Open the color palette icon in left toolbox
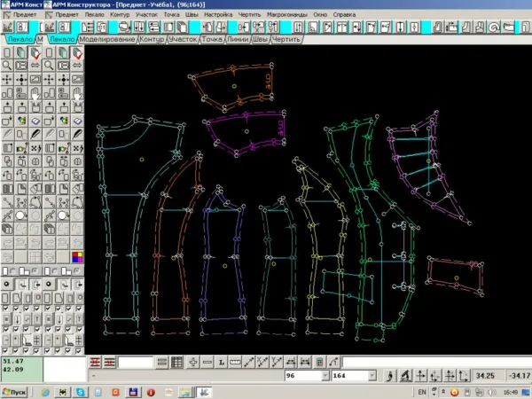The image size is (532, 399). point(77,257)
